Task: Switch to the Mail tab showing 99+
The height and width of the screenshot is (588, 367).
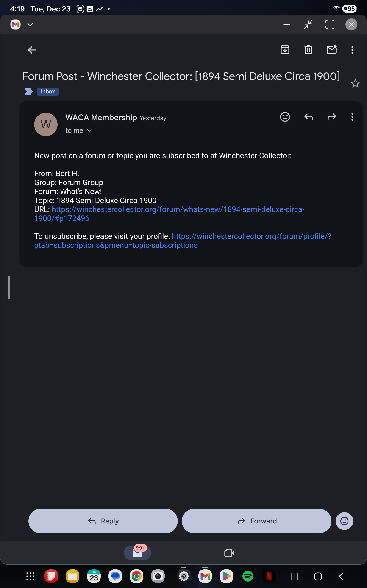Action: coord(137,553)
